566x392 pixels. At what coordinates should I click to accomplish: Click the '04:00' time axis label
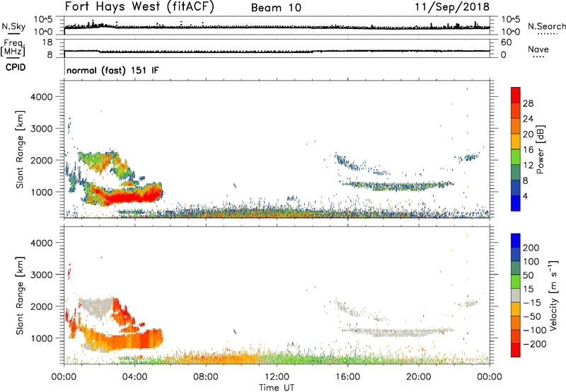pos(135,377)
